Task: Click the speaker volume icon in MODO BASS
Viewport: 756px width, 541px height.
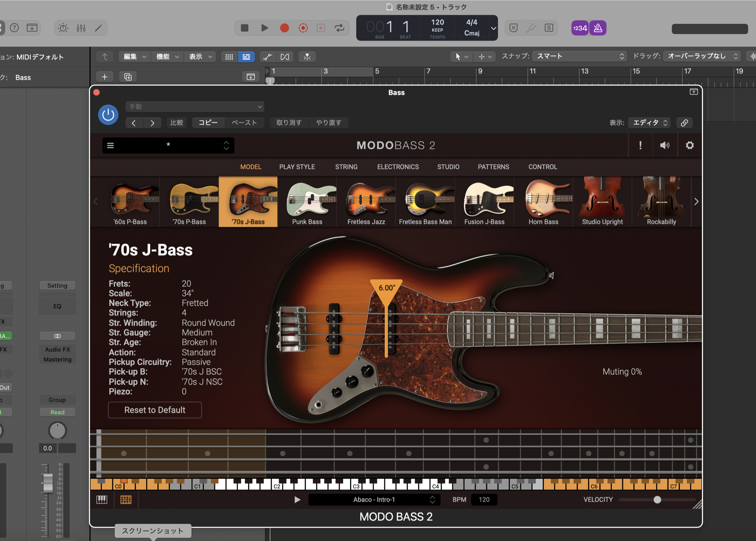Action: click(665, 145)
